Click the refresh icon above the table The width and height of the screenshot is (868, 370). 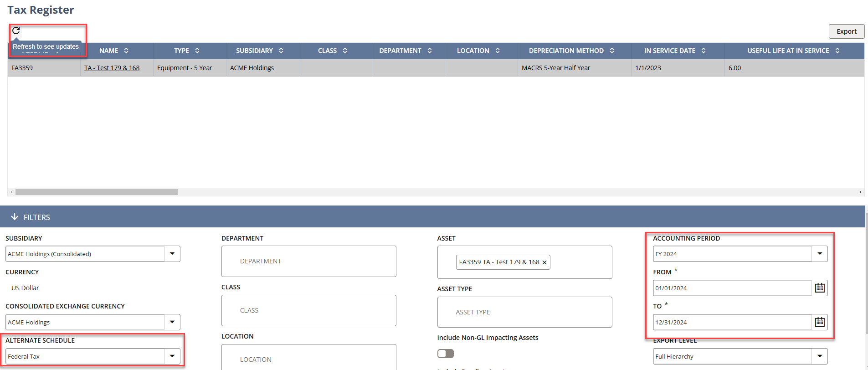(16, 31)
